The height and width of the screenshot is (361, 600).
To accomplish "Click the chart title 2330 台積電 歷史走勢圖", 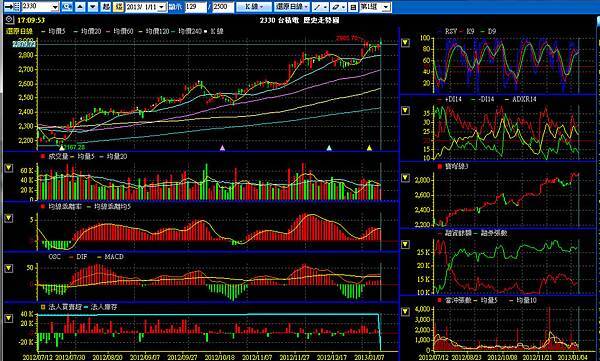I will [300, 20].
